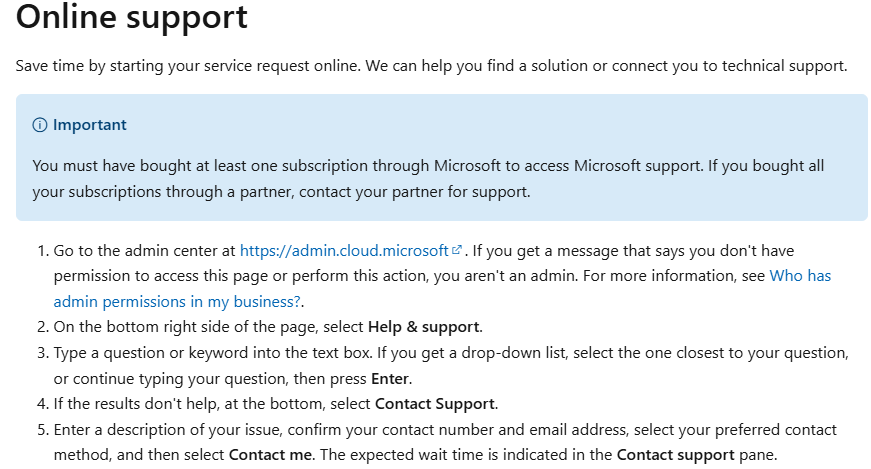The image size is (871, 469).
Task: Click the blue Important note box body text
Action: coord(430,165)
